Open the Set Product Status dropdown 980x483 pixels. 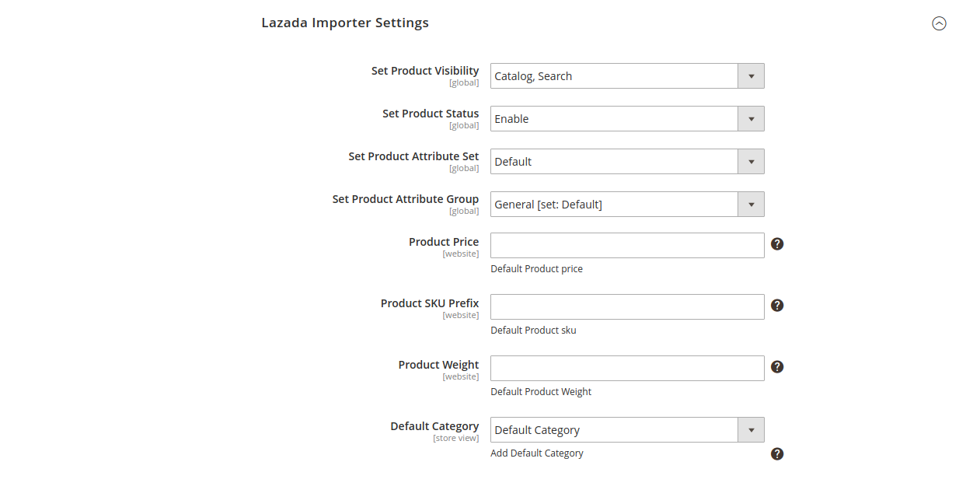click(x=627, y=119)
